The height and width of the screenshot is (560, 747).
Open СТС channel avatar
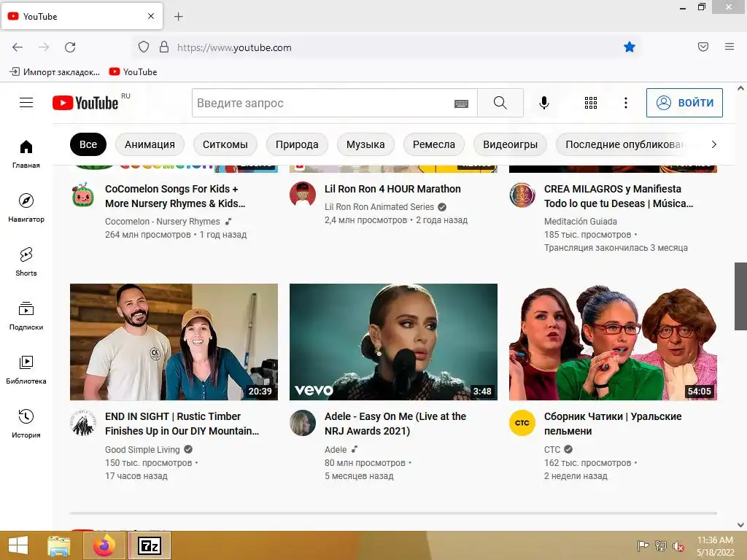522,423
